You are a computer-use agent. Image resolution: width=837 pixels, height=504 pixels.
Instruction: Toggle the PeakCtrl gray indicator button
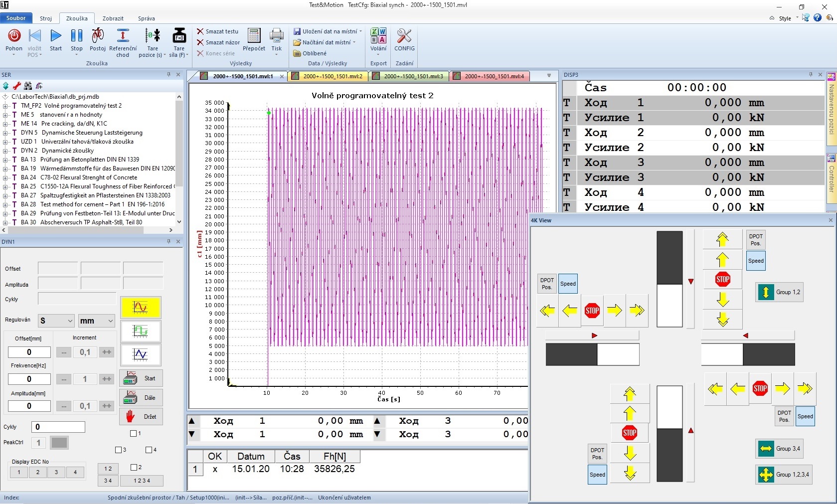tap(59, 442)
